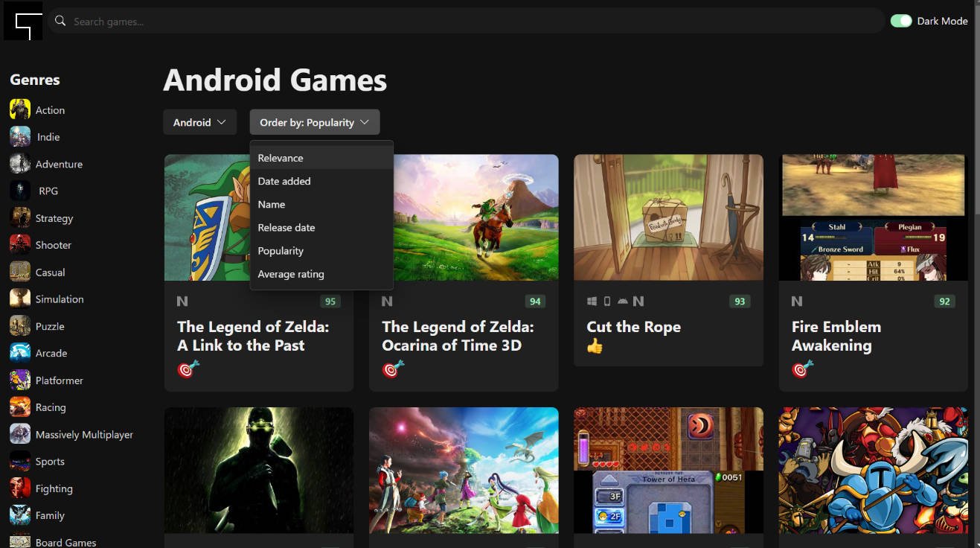Toggle Dark Mode off
Image resolution: width=980 pixels, height=548 pixels.
click(901, 21)
